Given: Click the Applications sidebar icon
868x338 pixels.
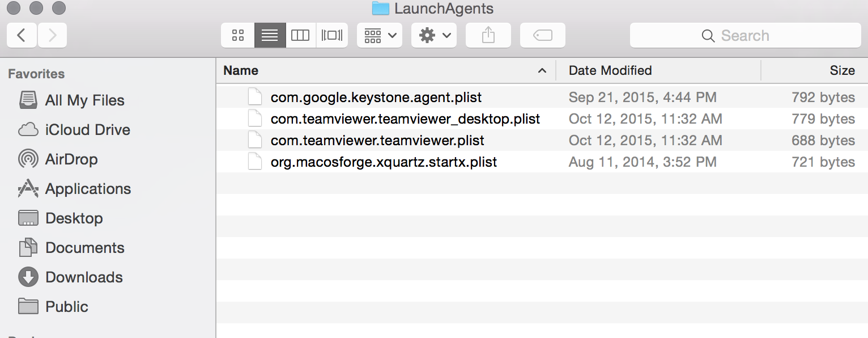Looking at the screenshot, I should [28, 189].
